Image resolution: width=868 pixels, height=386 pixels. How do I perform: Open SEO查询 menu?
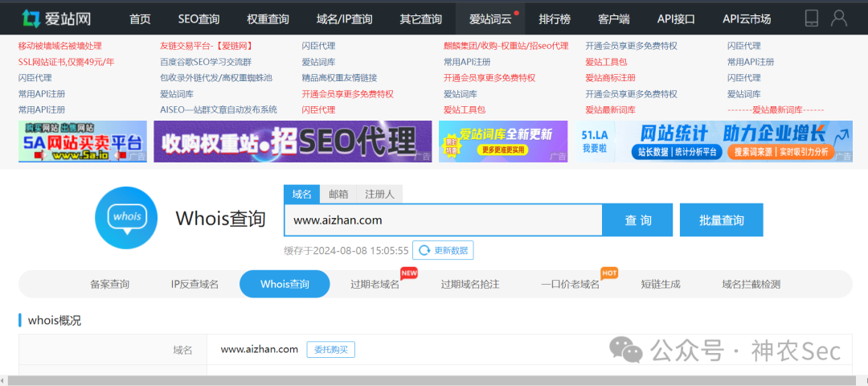199,19
